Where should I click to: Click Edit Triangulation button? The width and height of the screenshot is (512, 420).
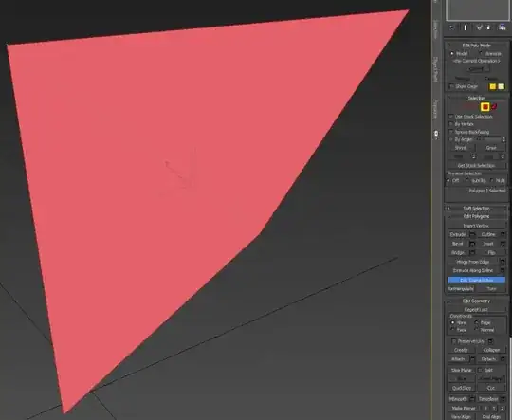[476, 280]
